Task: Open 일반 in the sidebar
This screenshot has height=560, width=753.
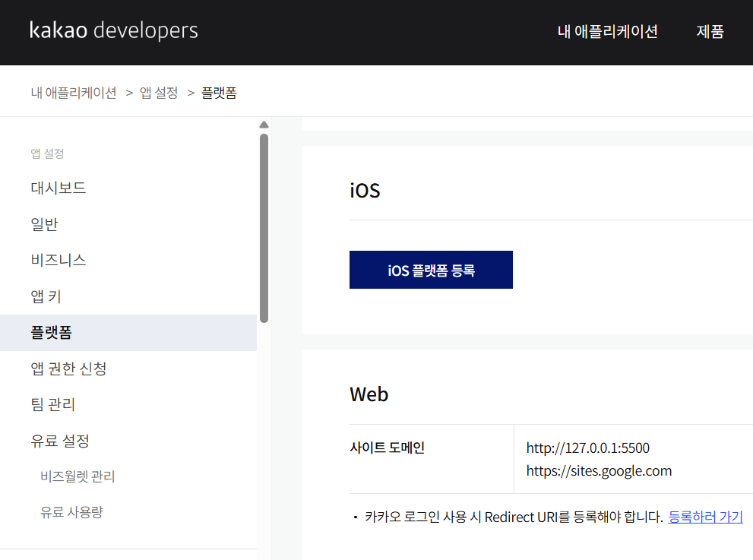Action: tap(44, 224)
